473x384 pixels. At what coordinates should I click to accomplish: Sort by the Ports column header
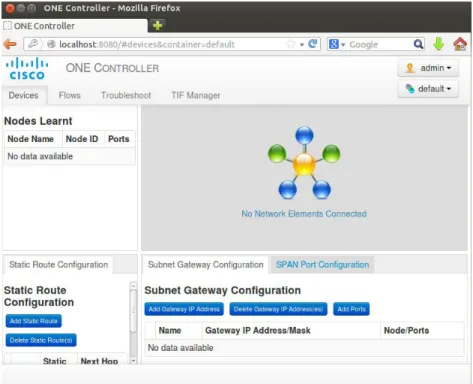[x=120, y=139]
